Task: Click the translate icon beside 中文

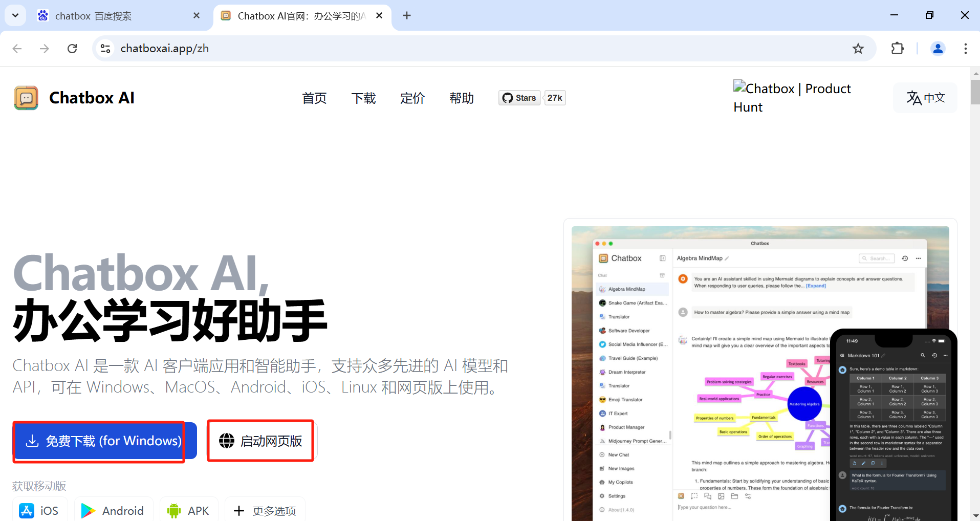Action: (914, 98)
